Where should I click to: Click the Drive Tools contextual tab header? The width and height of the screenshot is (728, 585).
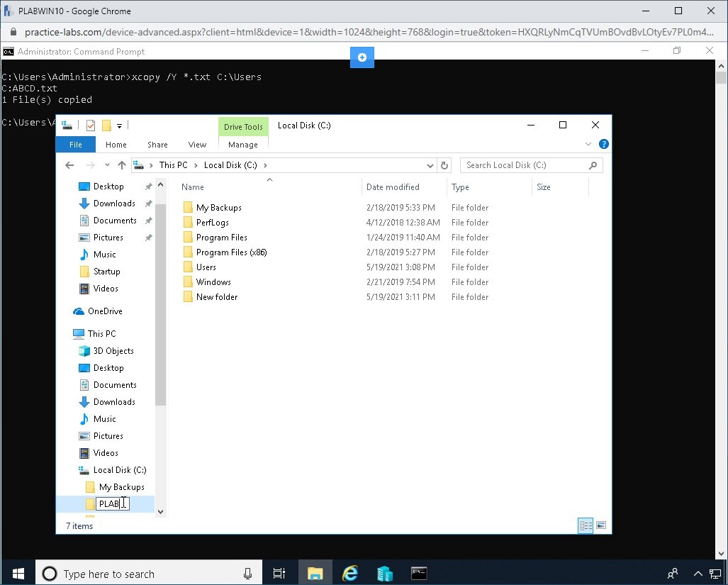point(243,127)
